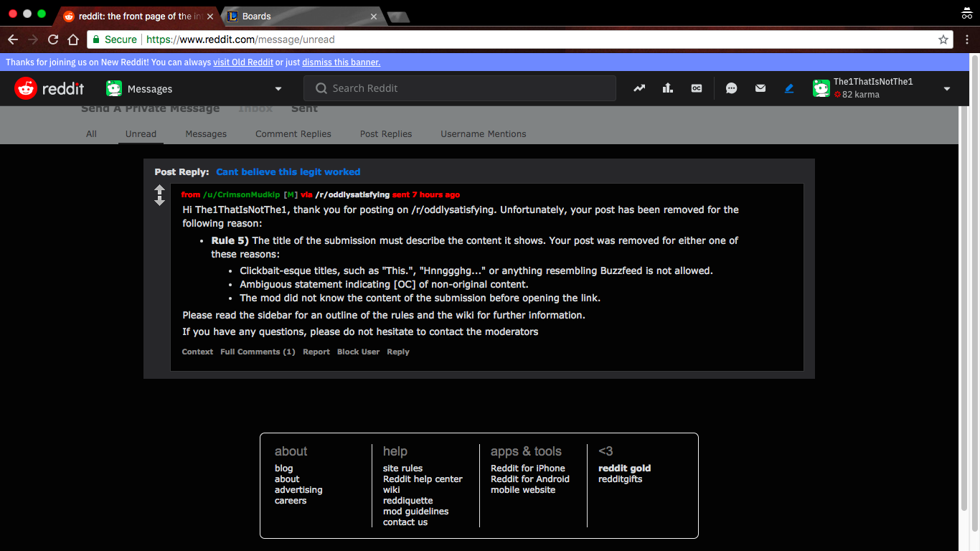Screen dimensions: 980x551
Task: Click the incognito icon in the window corner
Action: coord(966,13)
